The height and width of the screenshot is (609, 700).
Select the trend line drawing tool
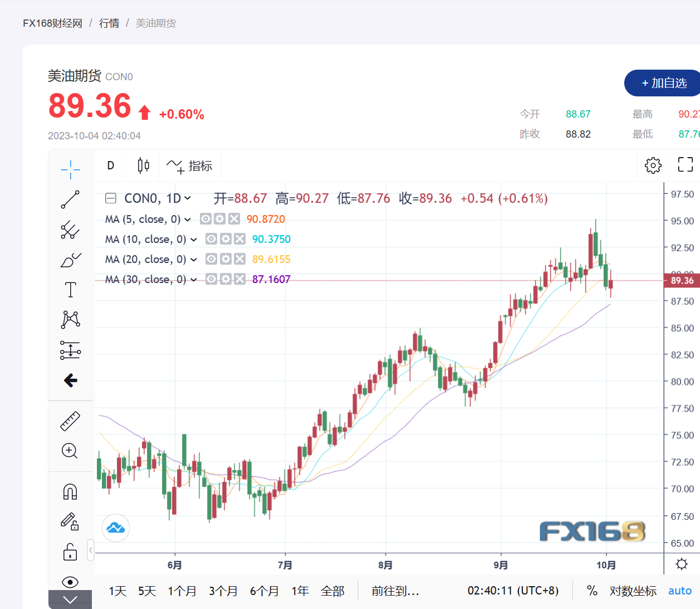click(70, 199)
